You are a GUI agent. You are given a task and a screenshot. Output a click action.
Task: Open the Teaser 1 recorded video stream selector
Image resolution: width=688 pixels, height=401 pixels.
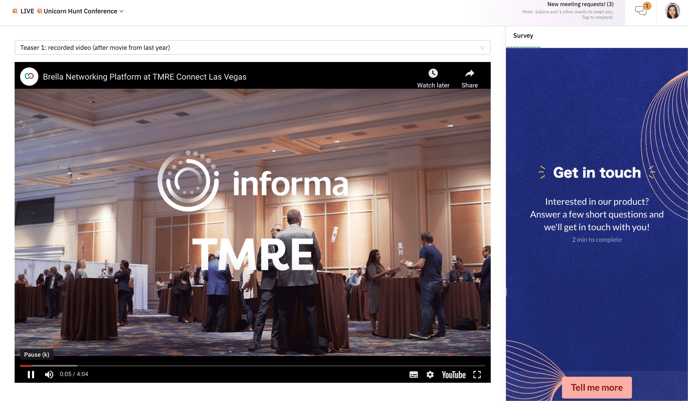[252, 47]
